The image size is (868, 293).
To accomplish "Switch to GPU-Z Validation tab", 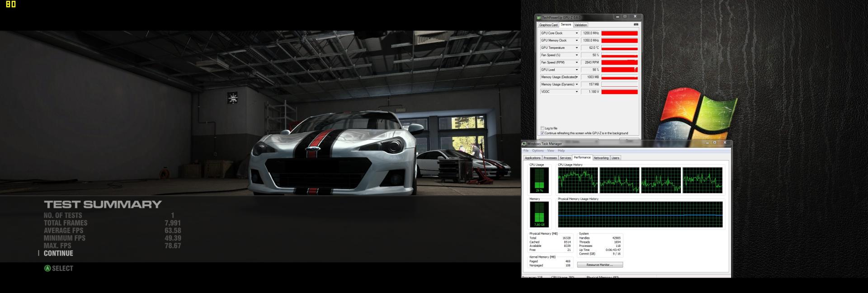I will [580, 25].
